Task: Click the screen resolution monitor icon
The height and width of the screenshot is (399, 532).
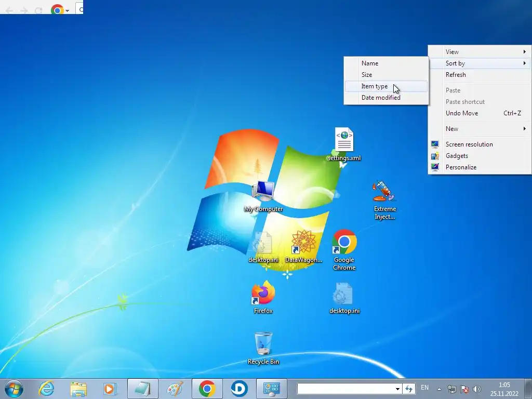Action: [435, 144]
